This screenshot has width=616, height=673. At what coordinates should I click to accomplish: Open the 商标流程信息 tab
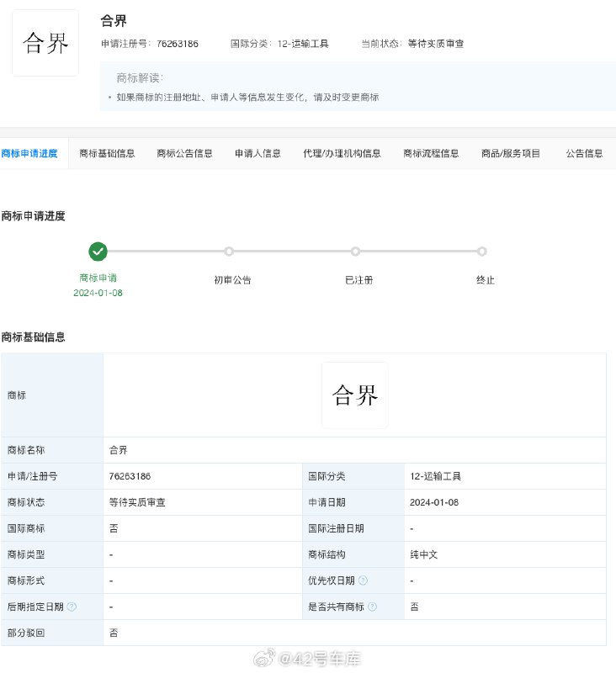click(x=431, y=153)
